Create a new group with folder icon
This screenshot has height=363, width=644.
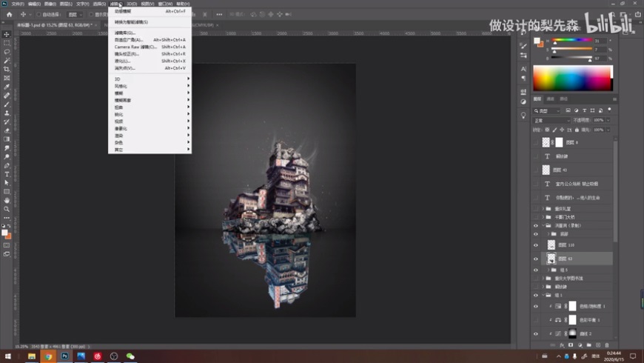tap(589, 344)
